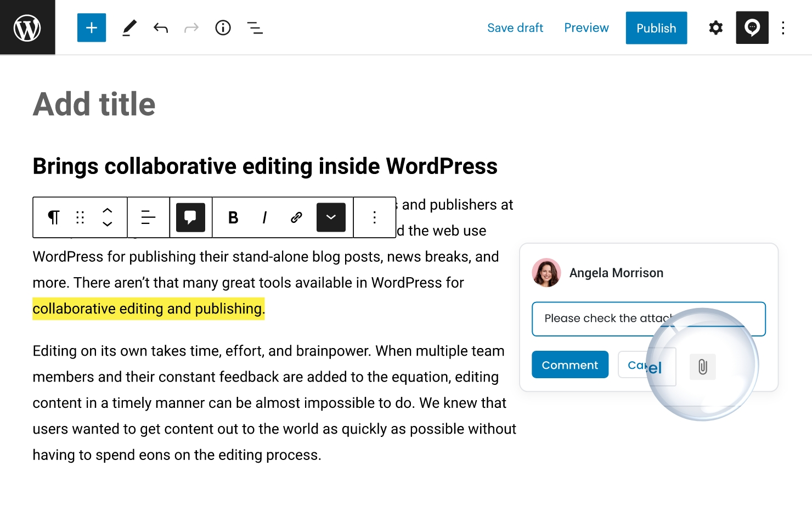Open the top-bar options menu
The width and height of the screenshot is (812, 505).
point(783,27)
